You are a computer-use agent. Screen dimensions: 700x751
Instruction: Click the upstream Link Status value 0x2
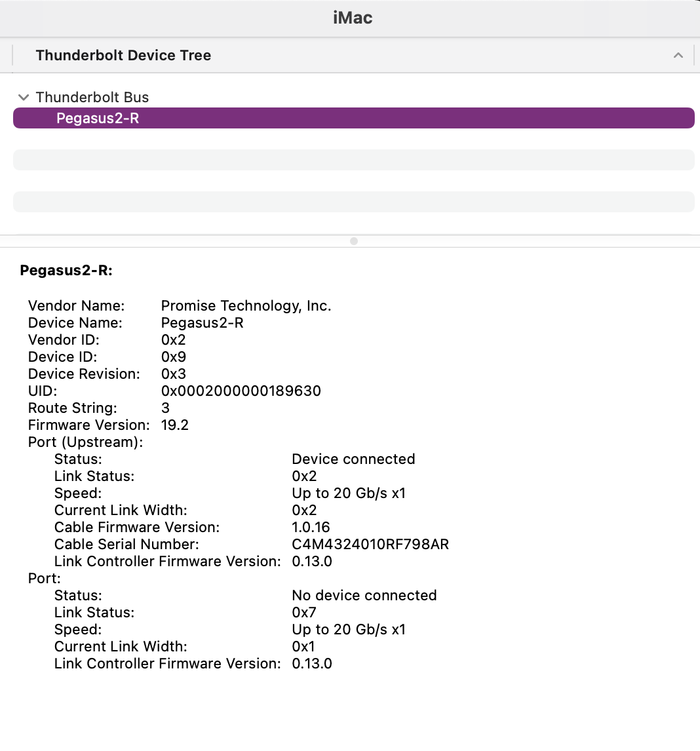pyautogui.click(x=304, y=476)
